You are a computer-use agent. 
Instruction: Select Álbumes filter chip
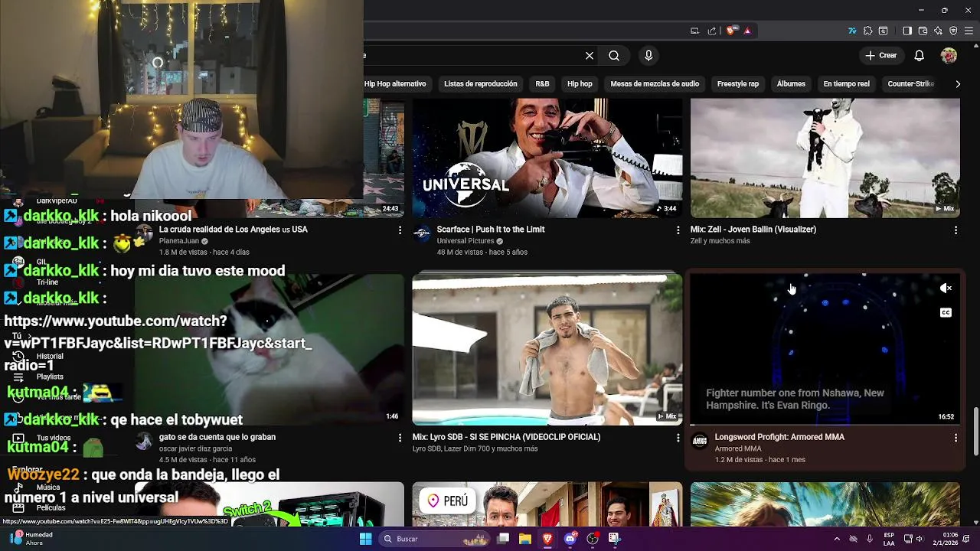(x=791, y=84)
